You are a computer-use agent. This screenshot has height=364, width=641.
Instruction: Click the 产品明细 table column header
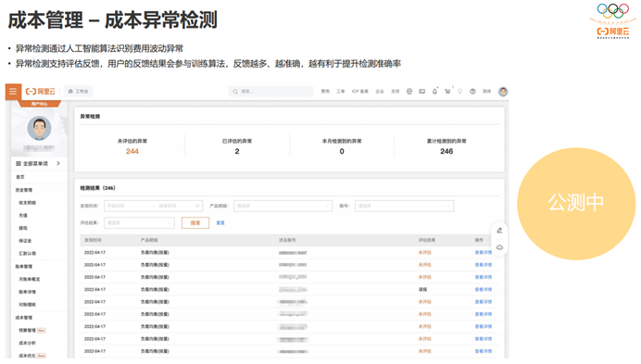(x=149, y=240)
